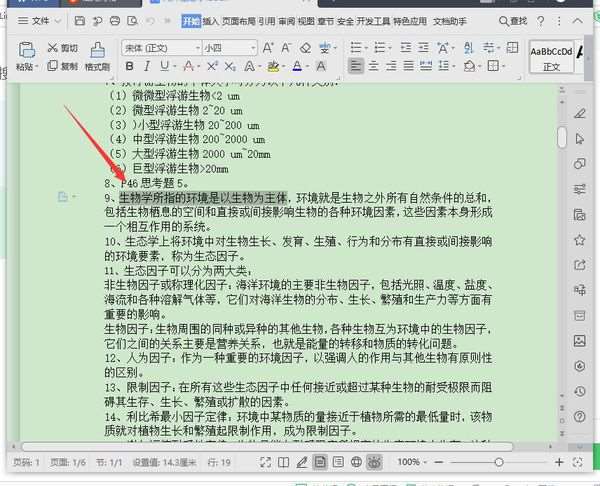Toggle italic text formatting
The image size is (600, 486).
coord(147,66)
